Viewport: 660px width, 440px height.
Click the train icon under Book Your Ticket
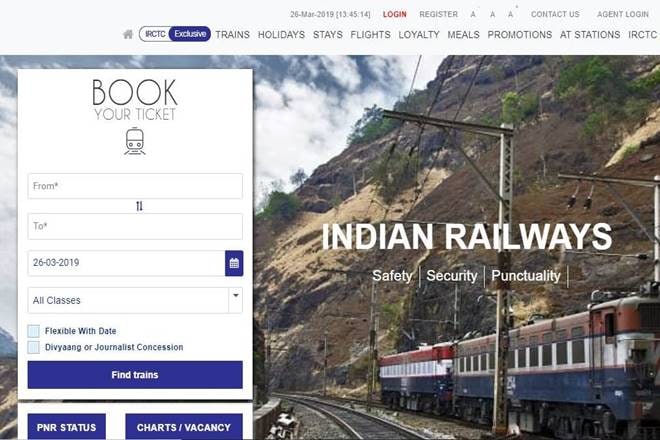(x=135, y=141)
